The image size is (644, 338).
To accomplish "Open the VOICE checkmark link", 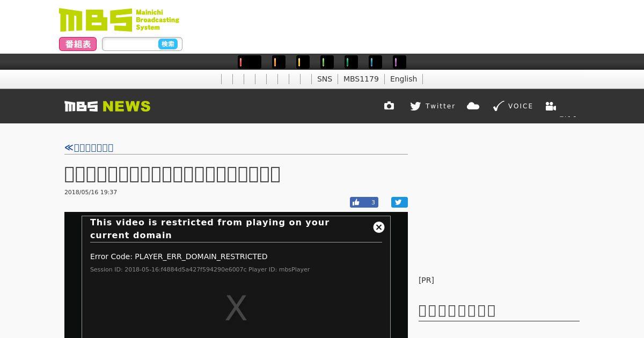I will (513, 106).
